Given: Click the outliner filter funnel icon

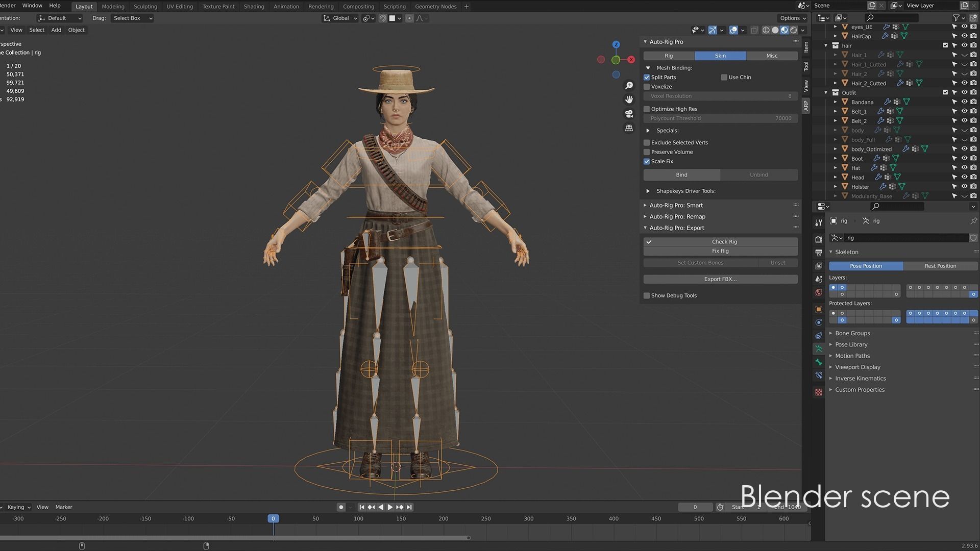Looking at the screenshot, I should pos(956,18).
